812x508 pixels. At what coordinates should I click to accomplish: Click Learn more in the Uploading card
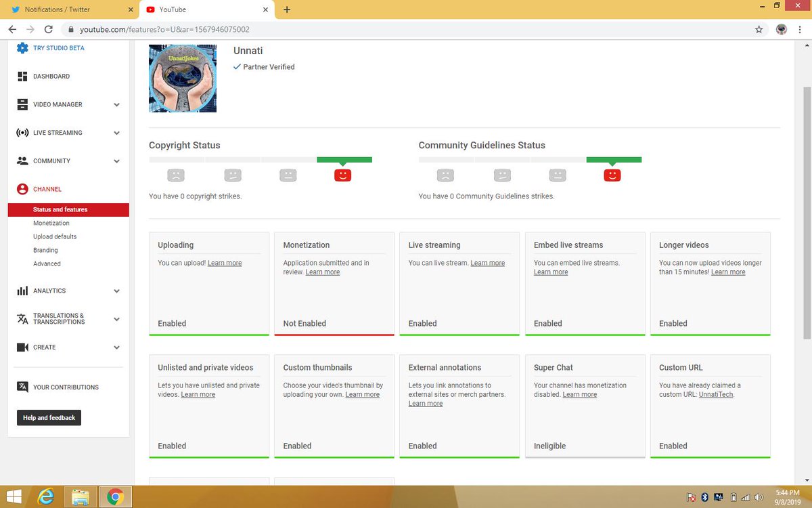click(225, 263)
